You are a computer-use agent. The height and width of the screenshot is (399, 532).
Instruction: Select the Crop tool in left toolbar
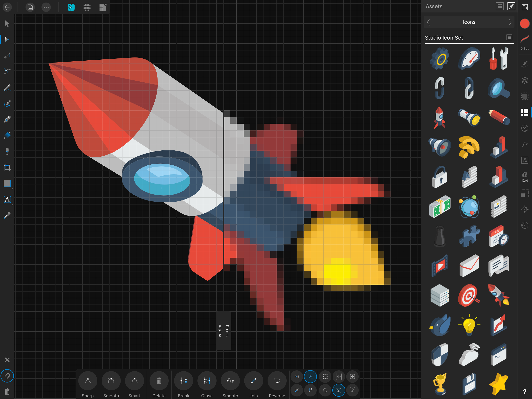tap(7, 167)
